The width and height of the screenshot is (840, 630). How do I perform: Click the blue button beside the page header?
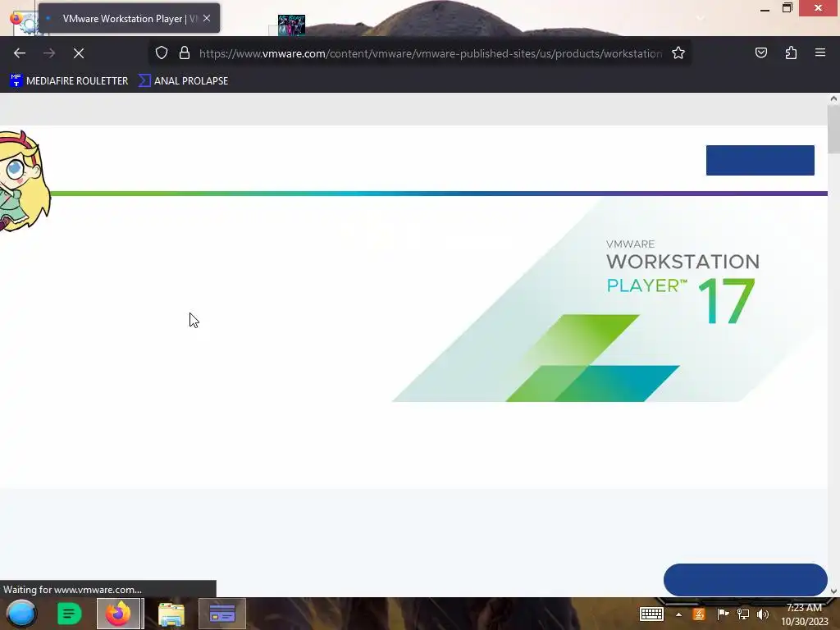pyautogui.click(x=760, y=160)
